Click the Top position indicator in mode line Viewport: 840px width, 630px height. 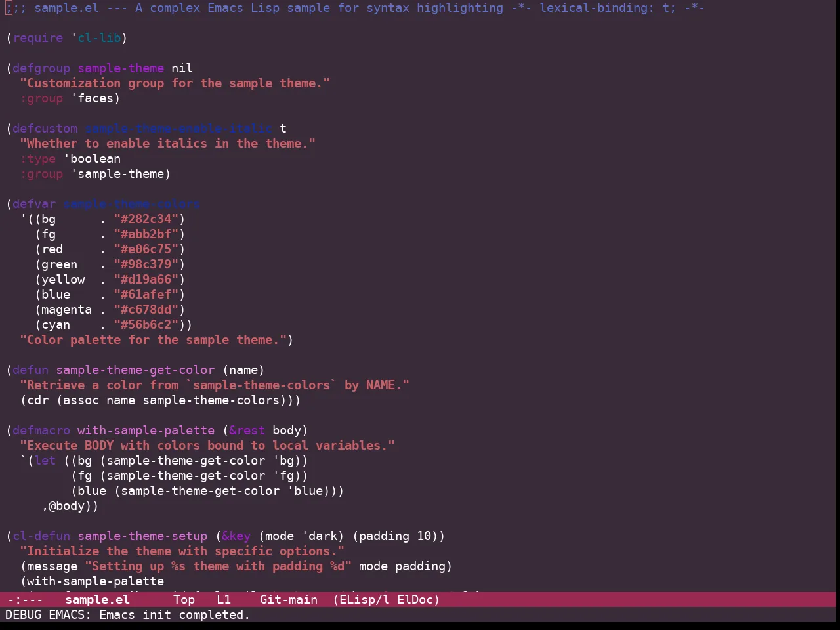pyautogui.click(x=184, y=599)
